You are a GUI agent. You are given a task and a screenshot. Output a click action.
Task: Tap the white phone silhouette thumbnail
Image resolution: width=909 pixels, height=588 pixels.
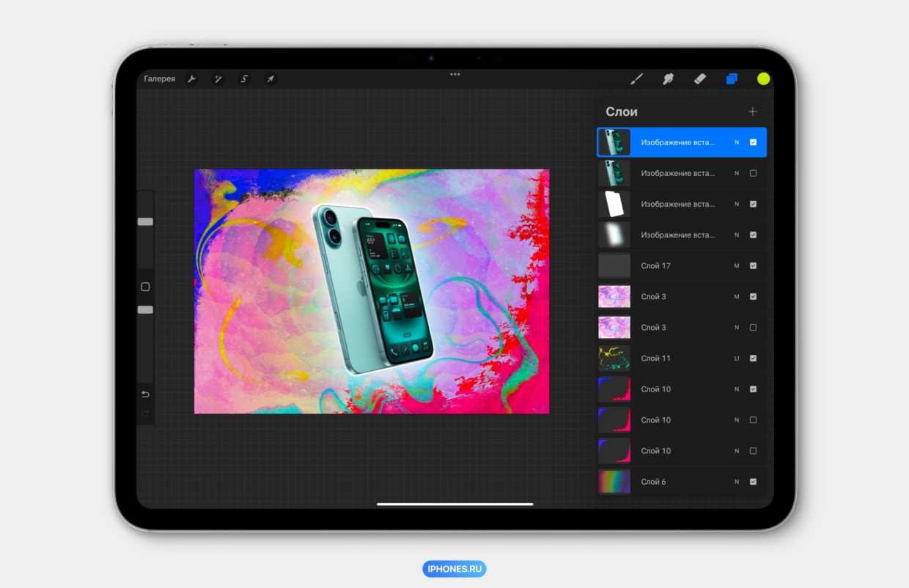[614, 205]
